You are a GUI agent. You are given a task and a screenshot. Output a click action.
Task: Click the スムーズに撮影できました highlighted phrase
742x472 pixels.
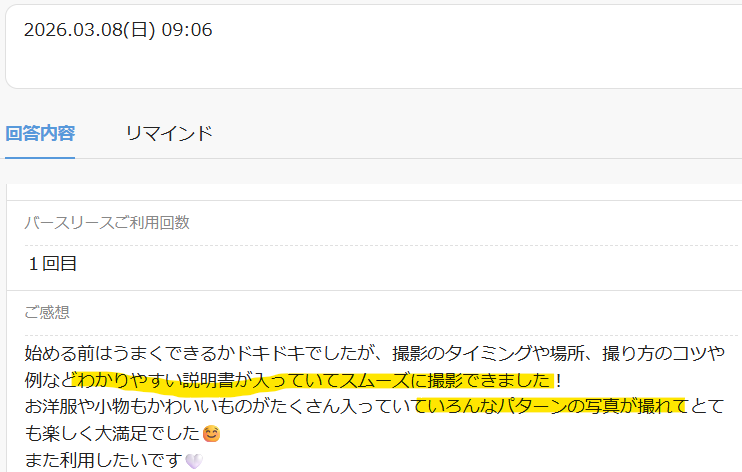pos(446,380)
